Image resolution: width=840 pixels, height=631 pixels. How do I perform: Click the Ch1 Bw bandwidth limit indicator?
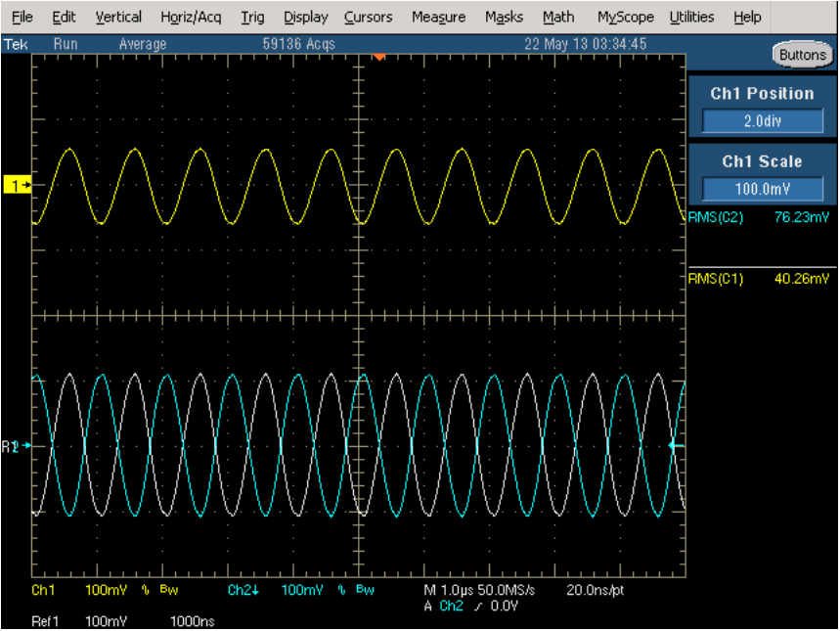coord(169,590)
